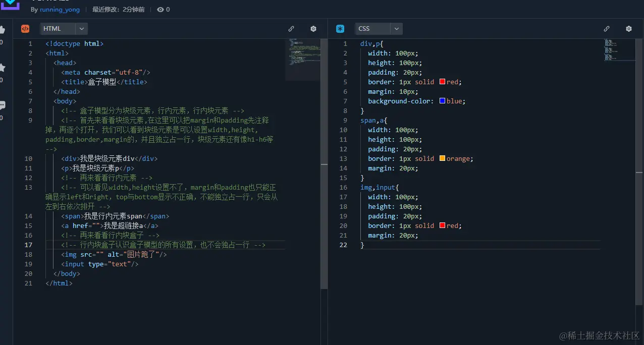
Task: Click the '<head>' opening tag line
Action: (x=65, y=63)
